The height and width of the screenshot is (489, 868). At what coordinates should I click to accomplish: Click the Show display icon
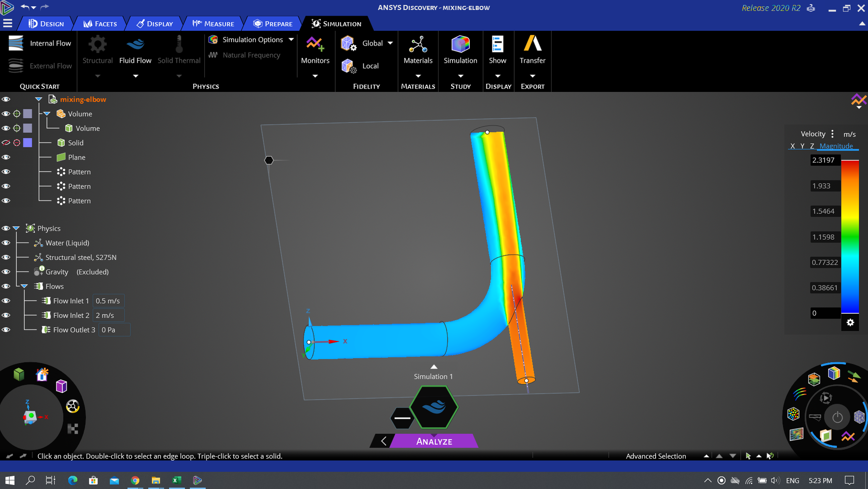498,44
